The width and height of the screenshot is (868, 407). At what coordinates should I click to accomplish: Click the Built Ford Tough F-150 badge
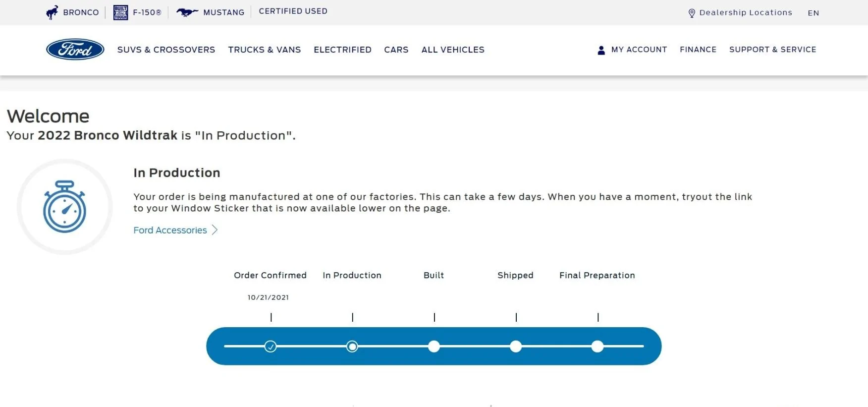tap(120, 12)
